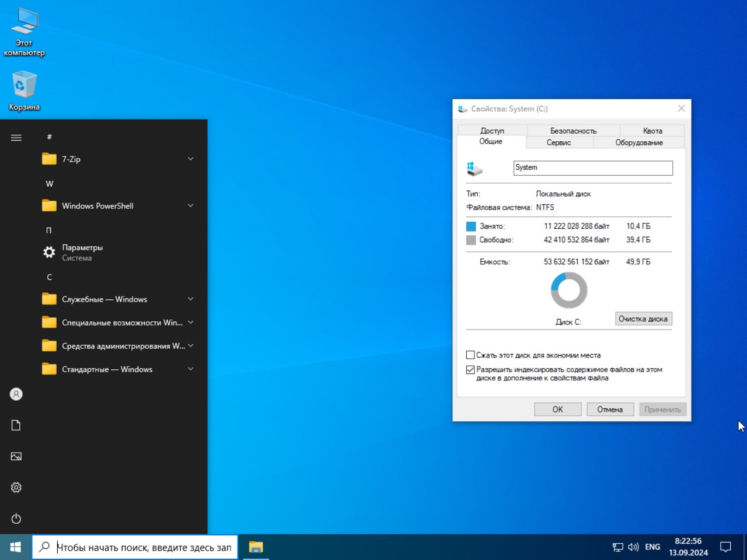This screenshot has width=747, height=560.
Task: Open the 'Служебные — Windows' folder
Action: (x=120, y=299)
